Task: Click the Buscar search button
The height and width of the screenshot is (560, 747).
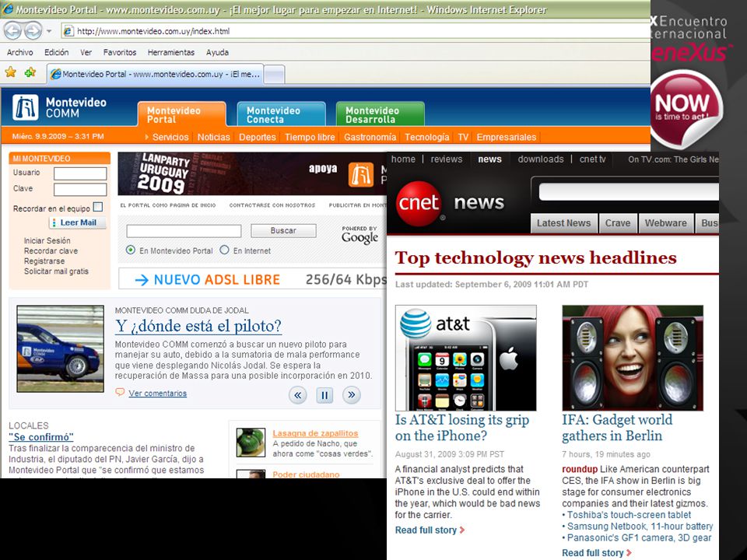Action: pyautogui.click(x=283, y=230)
